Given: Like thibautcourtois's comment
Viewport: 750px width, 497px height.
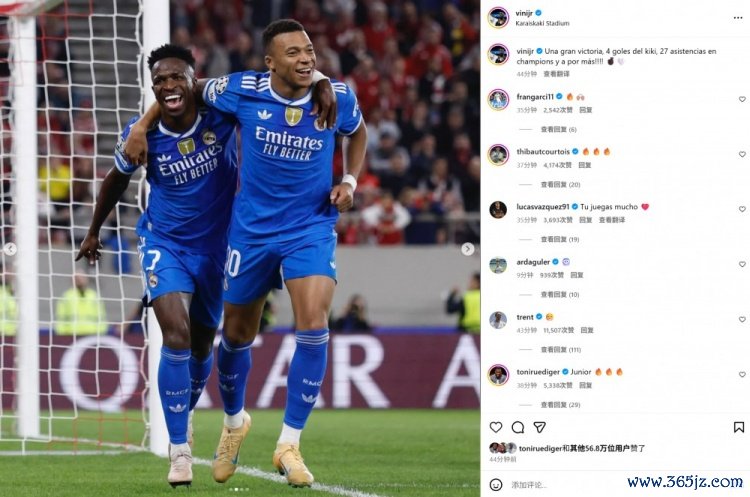Looking at the screenshot, I should (742, 154).
